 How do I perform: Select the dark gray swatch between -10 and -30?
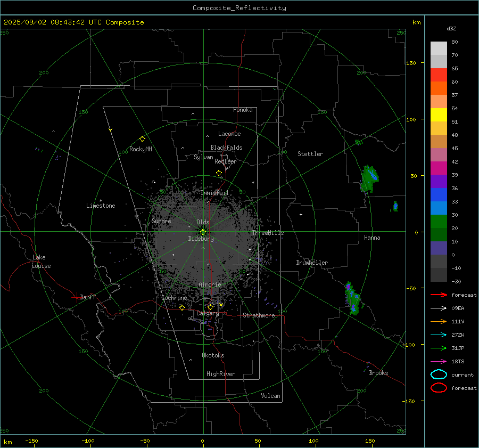[439, 275]
